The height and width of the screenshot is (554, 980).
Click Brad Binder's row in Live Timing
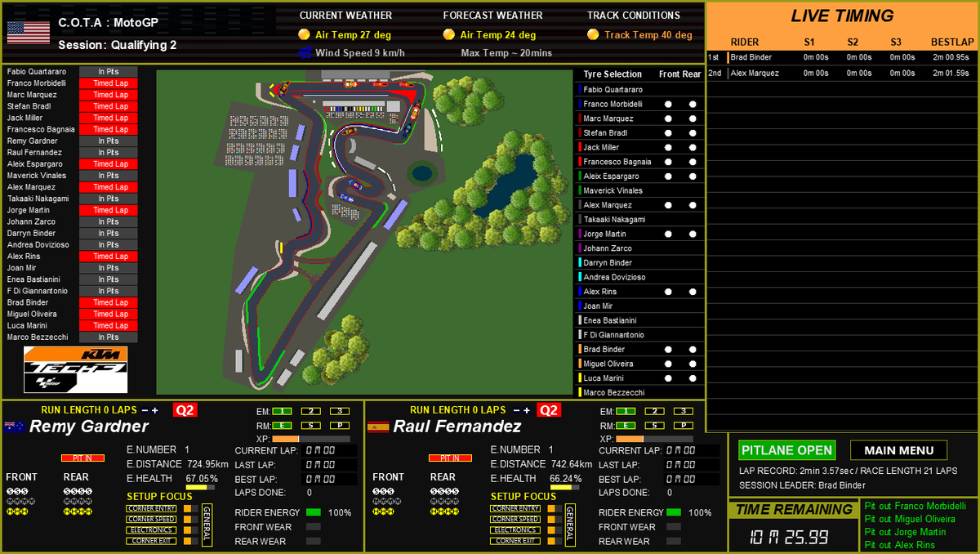(x=842, y=58)
